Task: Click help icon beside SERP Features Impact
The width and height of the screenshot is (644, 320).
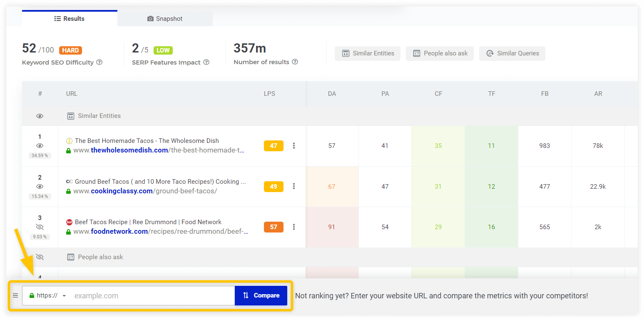Action: click(206, 62)
